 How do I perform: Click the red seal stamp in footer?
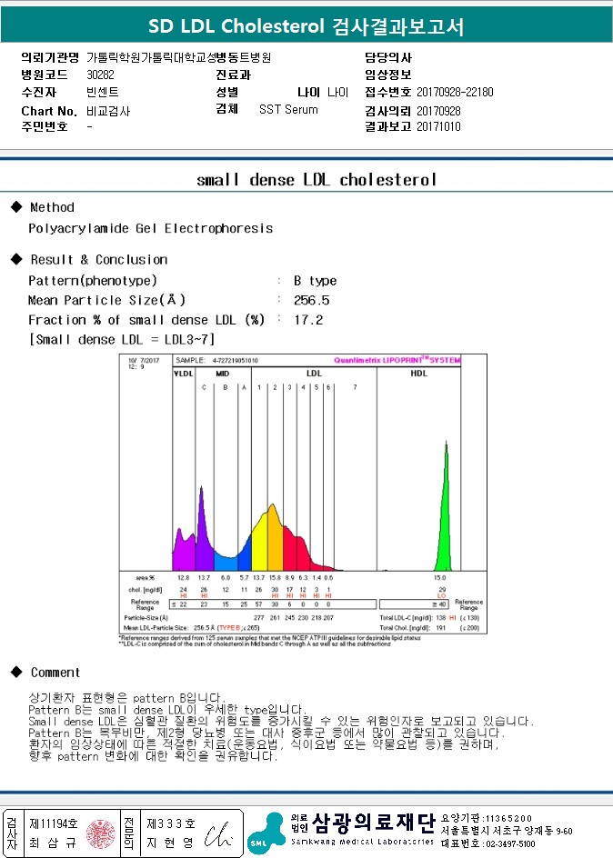tap(100, 833)
